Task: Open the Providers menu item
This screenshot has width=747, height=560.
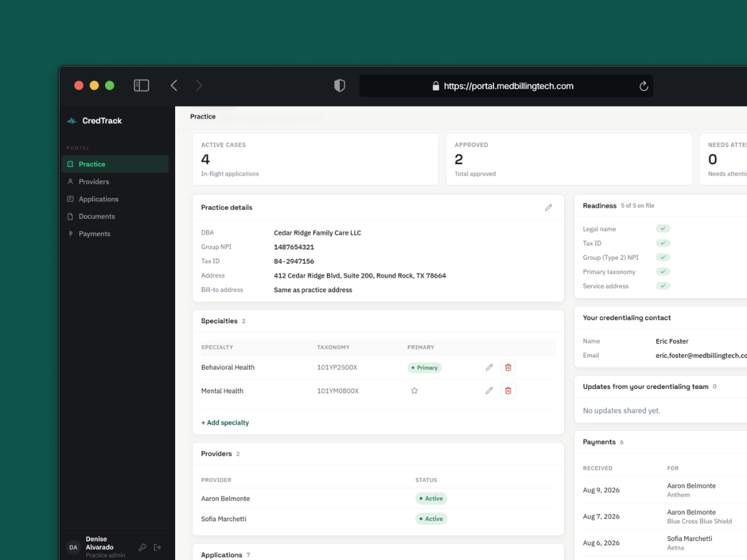Action: pos(115,181)
